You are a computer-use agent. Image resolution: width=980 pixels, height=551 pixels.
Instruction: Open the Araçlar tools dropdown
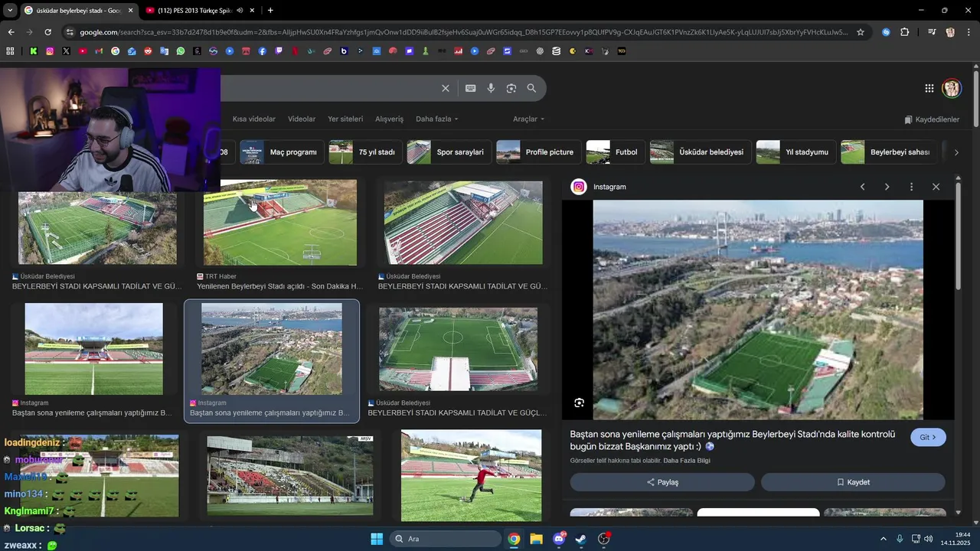point(528,119)
